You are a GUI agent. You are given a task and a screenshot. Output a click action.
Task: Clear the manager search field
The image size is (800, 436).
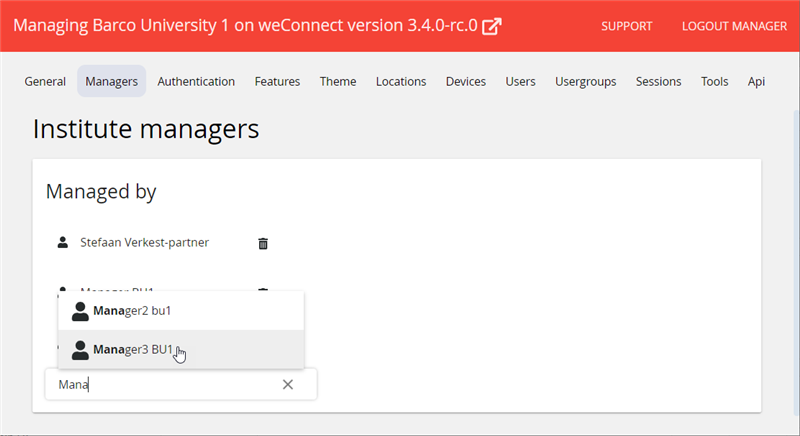coord(288,384)
